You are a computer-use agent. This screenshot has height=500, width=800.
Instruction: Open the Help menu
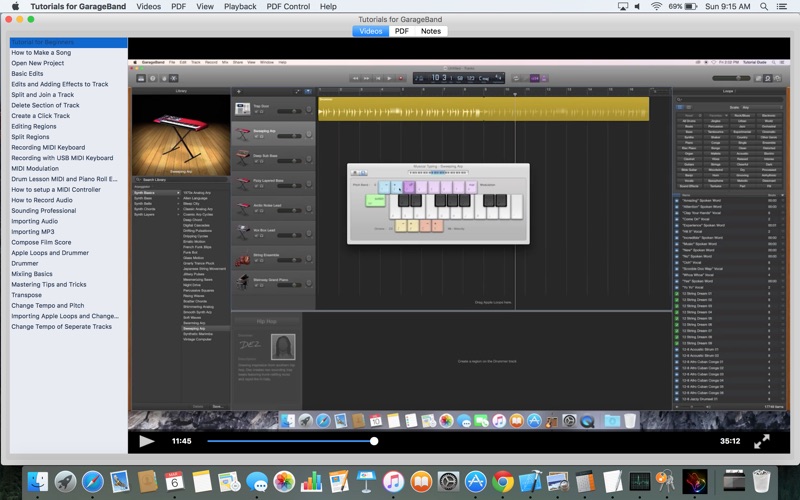328,7
